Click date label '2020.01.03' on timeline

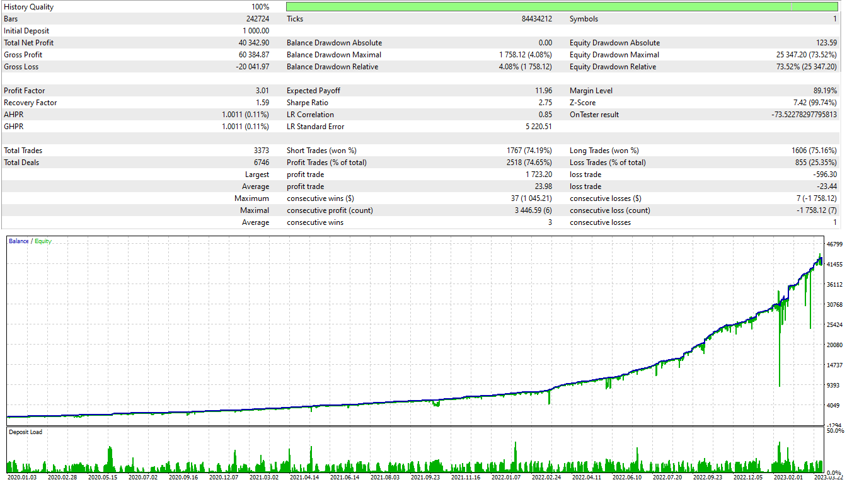pos(22,478)
